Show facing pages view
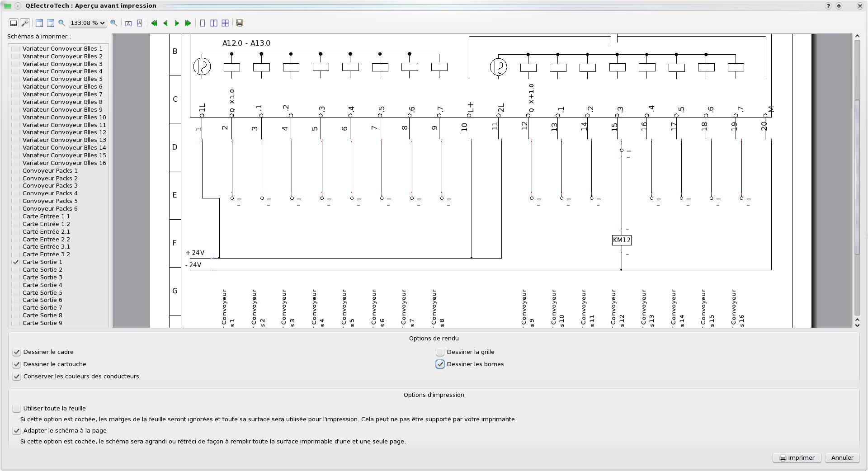 pyautogui.click(x=214, y=23)
